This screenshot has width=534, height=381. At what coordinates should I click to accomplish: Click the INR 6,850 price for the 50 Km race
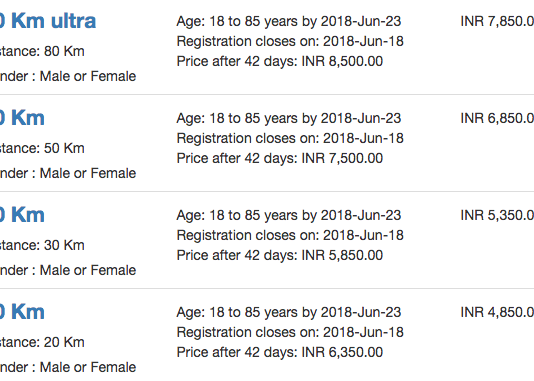[x=497, y=118]
